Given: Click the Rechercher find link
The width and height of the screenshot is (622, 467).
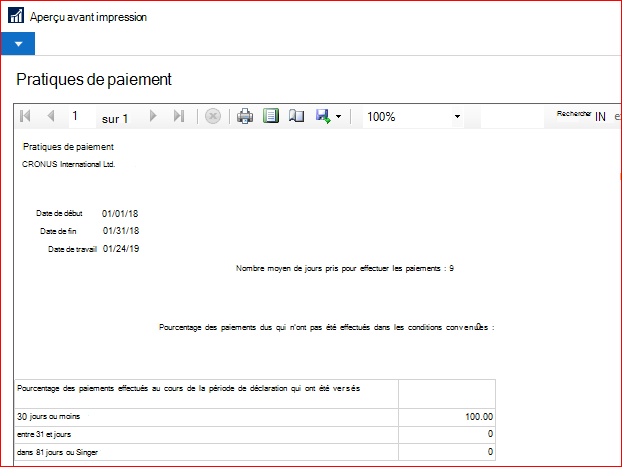Looking at the screenshot, I should point(574,114).
